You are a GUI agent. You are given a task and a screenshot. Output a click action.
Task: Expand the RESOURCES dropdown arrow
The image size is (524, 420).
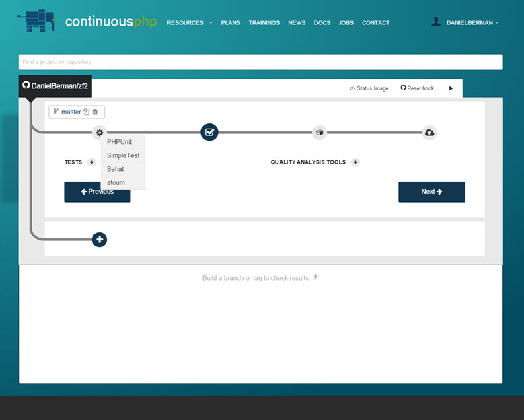click(211, 23)
